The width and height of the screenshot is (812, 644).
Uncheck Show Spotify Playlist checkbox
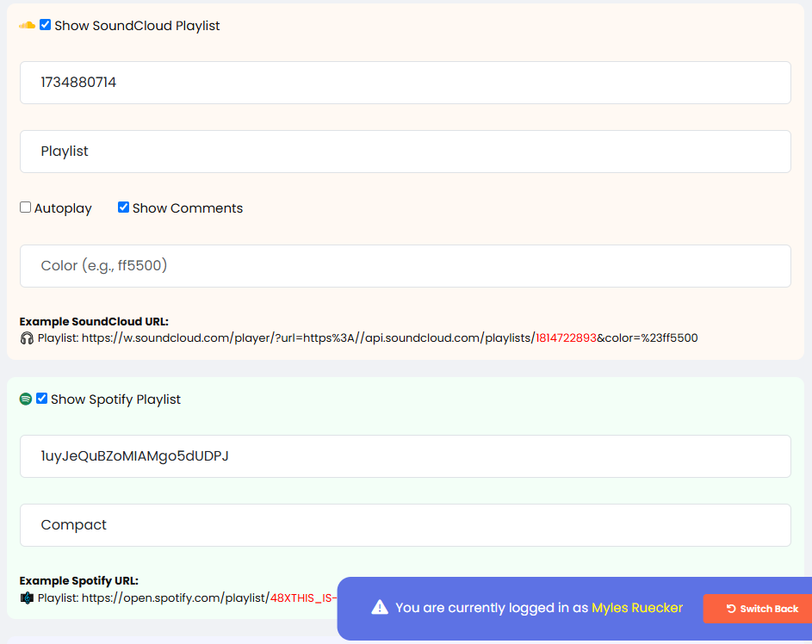pyautogui.click(x=42, y=399)
